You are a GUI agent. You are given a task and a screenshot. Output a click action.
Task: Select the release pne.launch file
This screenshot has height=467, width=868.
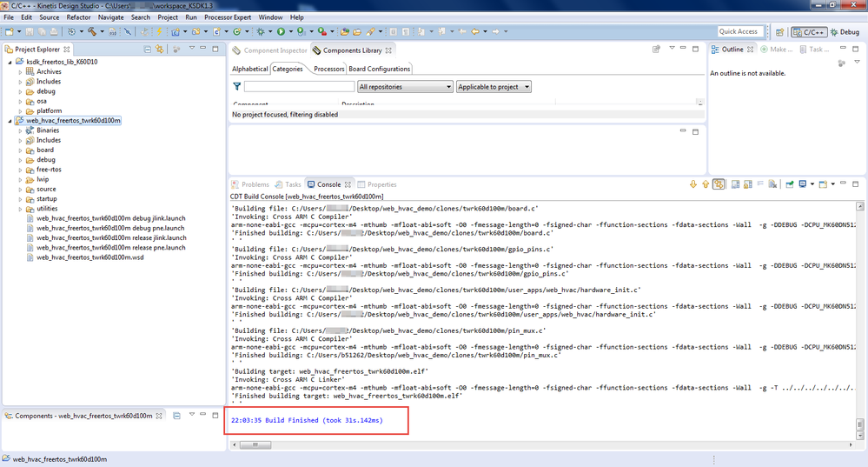pyautogui.click(x=106, y=248)
